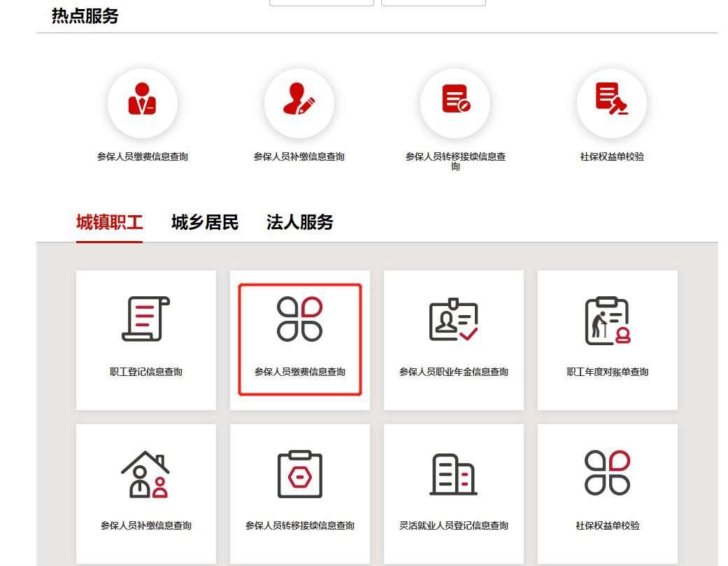This screenshot has height=566, width=728.
Task: Click the 职工登记信息查询 card label
Action: 145,372
